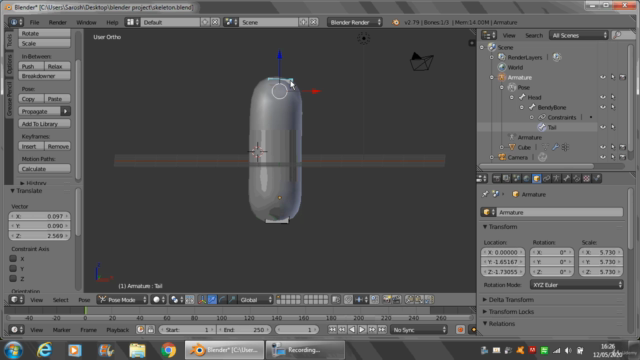Paste the pose from buffer icon

pos(419,300)
